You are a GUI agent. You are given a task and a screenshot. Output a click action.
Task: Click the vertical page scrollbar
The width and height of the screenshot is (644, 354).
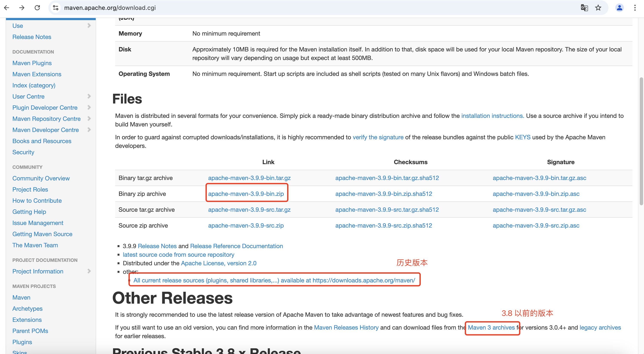[x=641, y=141]
